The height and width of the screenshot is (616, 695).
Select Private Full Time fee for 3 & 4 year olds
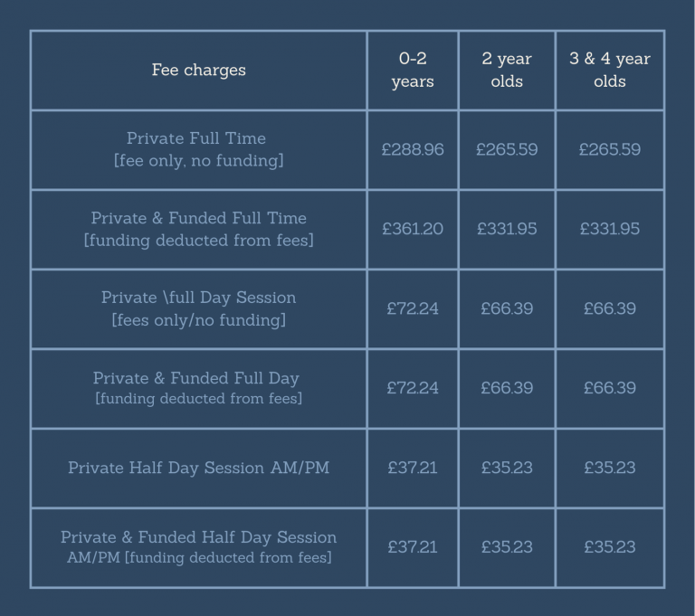(x=609, y=149)
